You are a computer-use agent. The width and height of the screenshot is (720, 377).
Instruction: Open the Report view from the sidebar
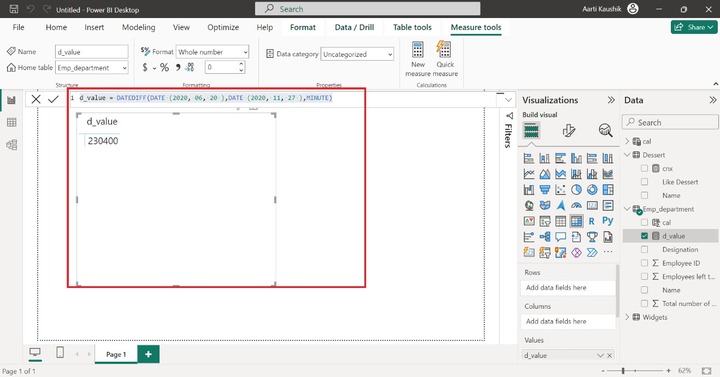click(11, 100)
